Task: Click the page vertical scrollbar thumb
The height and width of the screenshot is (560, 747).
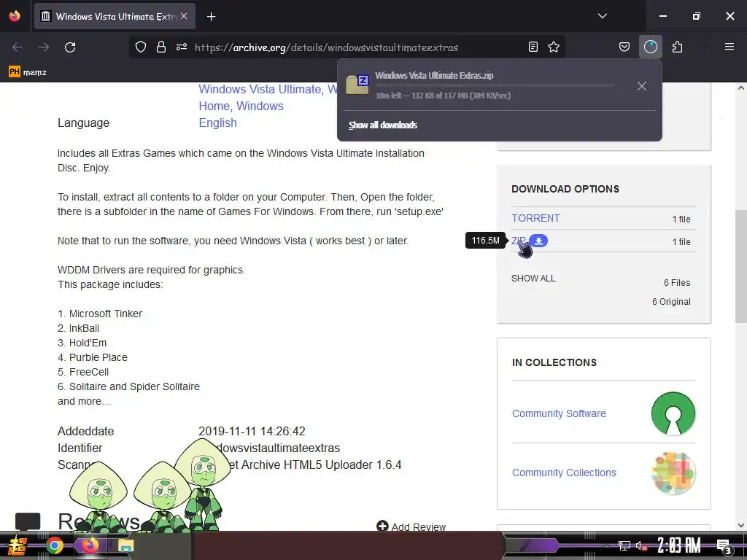Action: [x=741, y=266]
